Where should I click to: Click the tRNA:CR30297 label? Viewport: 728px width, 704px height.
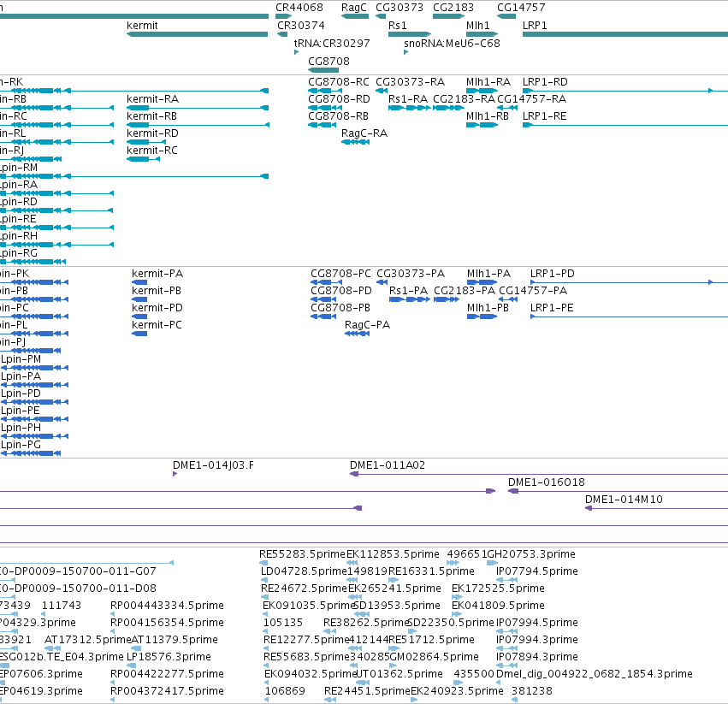pyautogui.click(x=332, y=44)
